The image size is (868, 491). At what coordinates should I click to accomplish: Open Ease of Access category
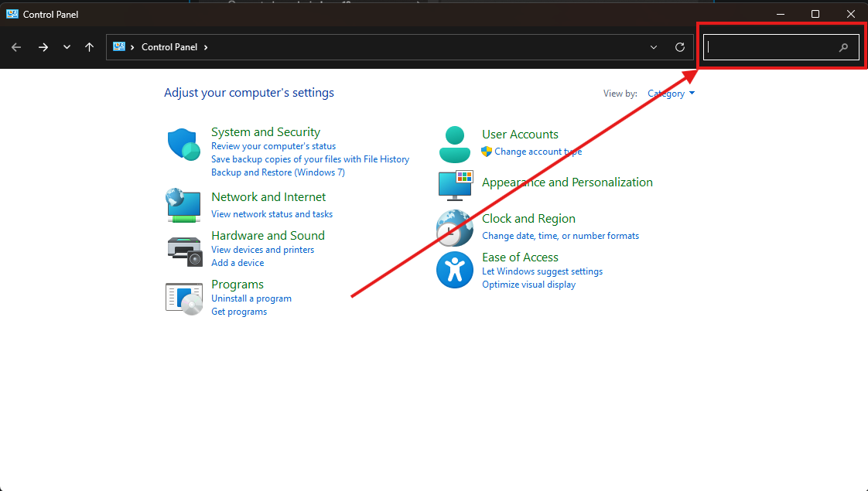pyautogui.click(x=520, y=257)
